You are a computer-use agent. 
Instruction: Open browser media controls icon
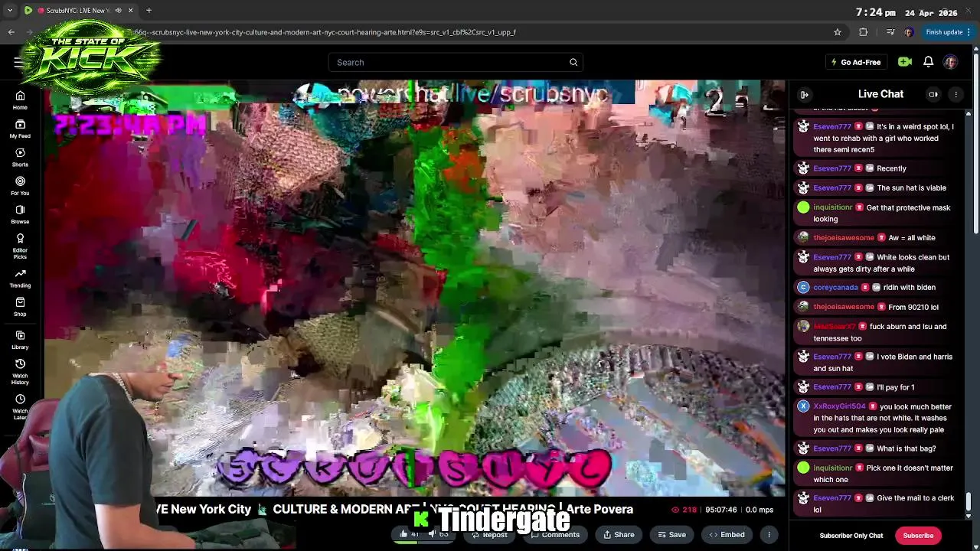pyautogui.click(x=890, y=32)
